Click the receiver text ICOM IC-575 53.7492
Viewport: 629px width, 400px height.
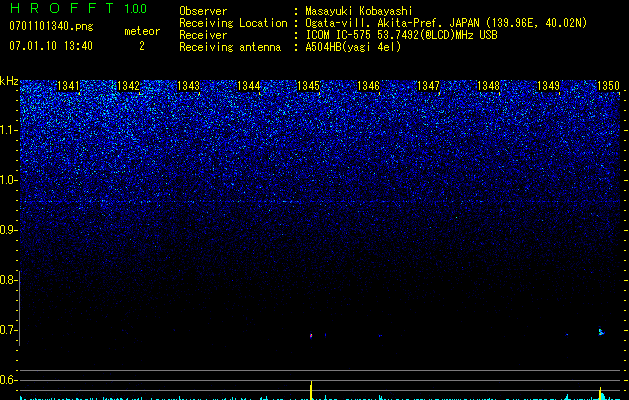pyautogui.click(x=401, y=35)
